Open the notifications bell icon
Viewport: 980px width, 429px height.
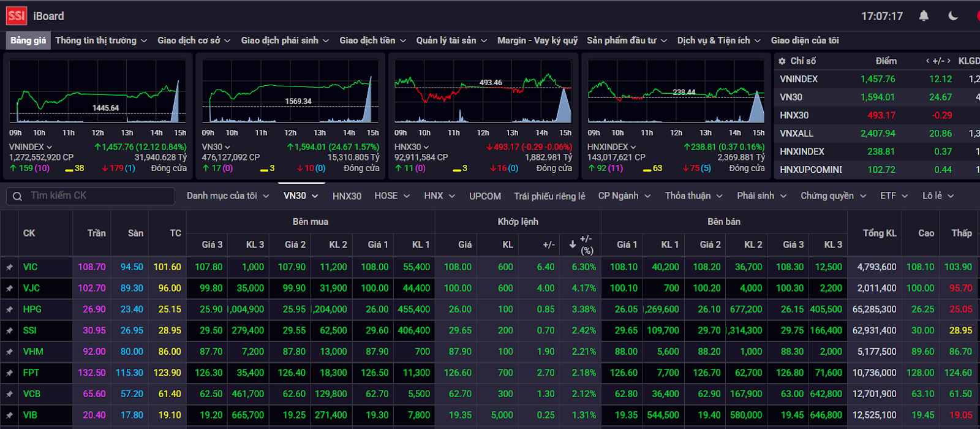coord(924,16)
